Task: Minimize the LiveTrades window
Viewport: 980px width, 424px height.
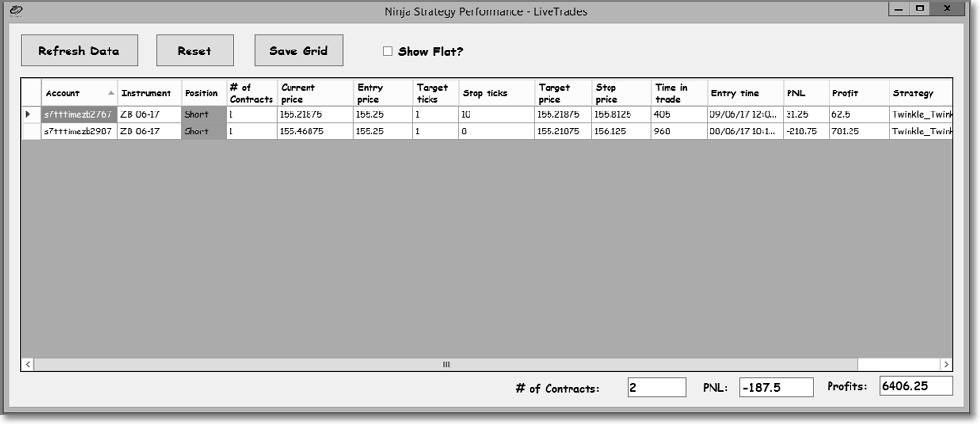Action: coord(899,9)
